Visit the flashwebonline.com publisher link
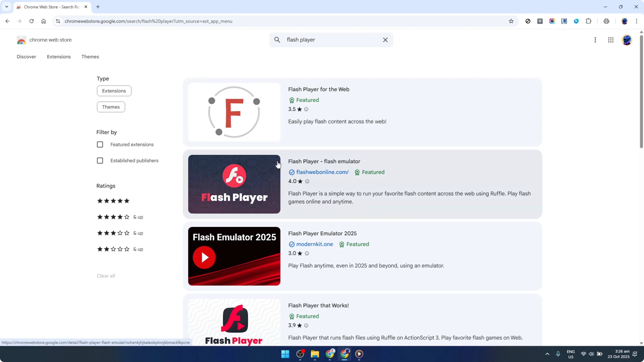The width and height of the screenshot is (644, 362). point(322,172)
